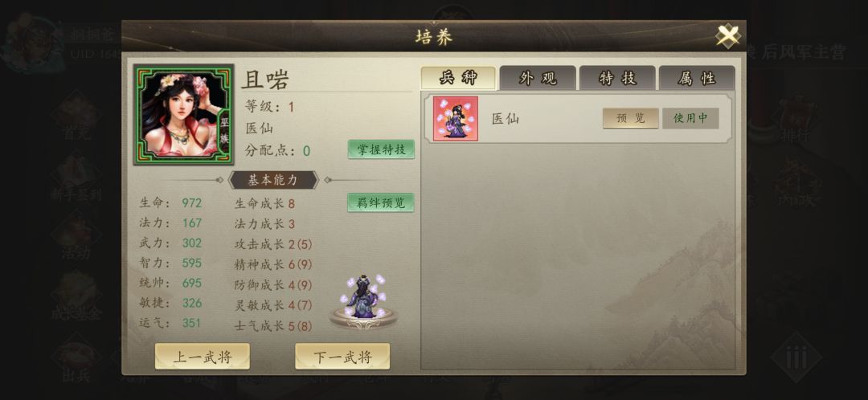
Task: Toggle the 使用中 in-use status button
Action: 690,118
